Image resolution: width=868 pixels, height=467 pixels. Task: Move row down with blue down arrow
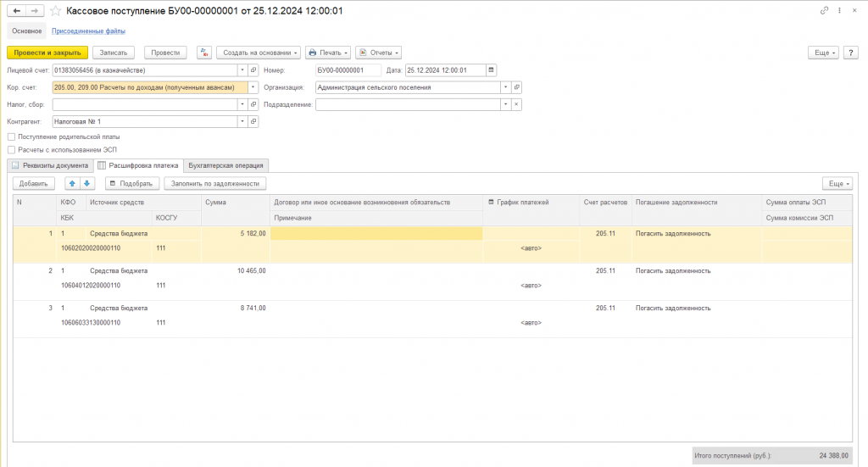[x=87, y=184]
